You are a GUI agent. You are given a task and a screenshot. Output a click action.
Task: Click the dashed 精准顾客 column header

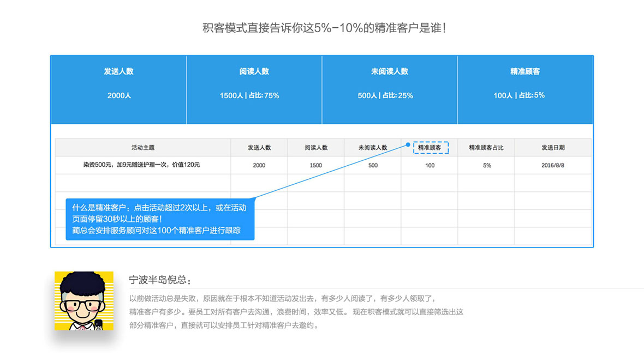431,147
